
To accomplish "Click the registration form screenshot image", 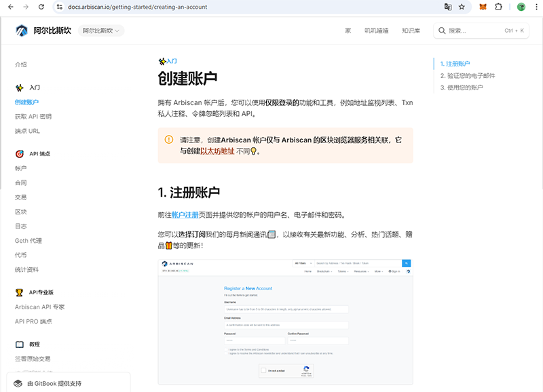I will click(x=285, y=321).
